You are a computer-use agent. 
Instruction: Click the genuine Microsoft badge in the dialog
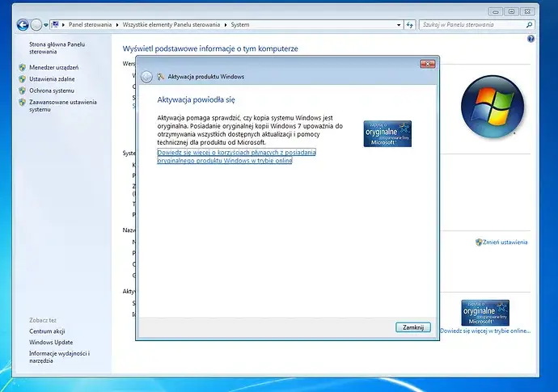click(x=387, y=133)
